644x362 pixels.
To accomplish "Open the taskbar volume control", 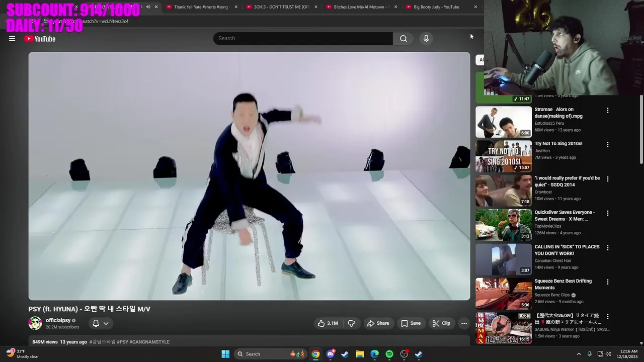I will tap(608, 354).
